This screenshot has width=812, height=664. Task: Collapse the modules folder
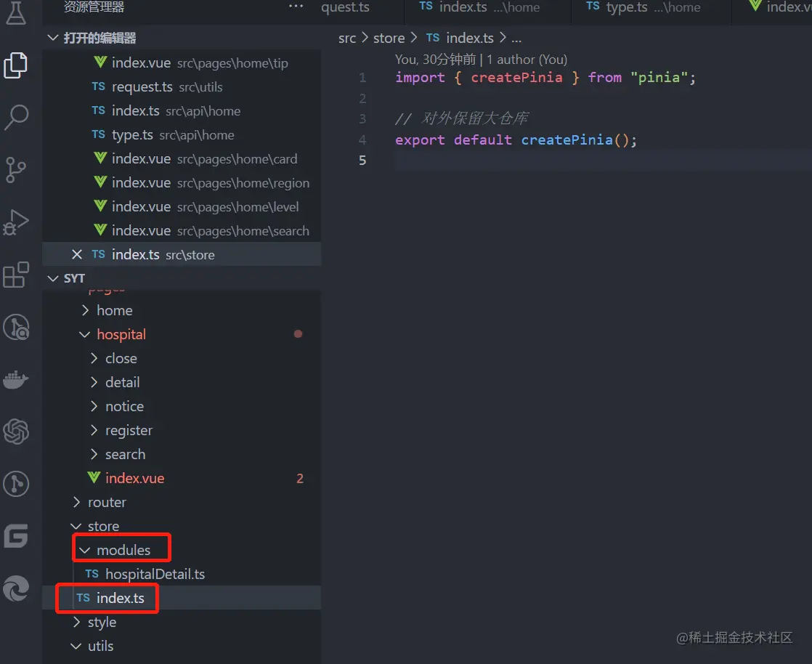tap(84, 549)
